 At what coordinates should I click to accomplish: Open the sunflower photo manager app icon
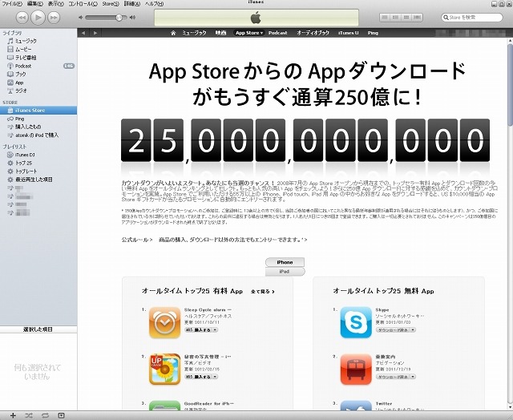pyautogui.click(x=164, y=370)
